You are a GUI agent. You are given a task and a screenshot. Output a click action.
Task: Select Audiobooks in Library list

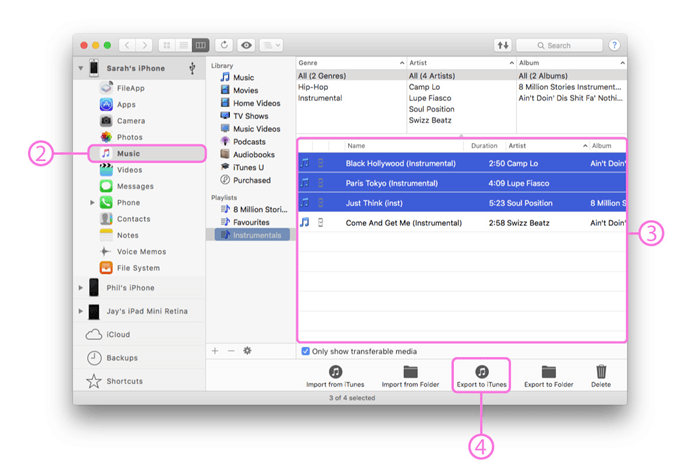248,155
